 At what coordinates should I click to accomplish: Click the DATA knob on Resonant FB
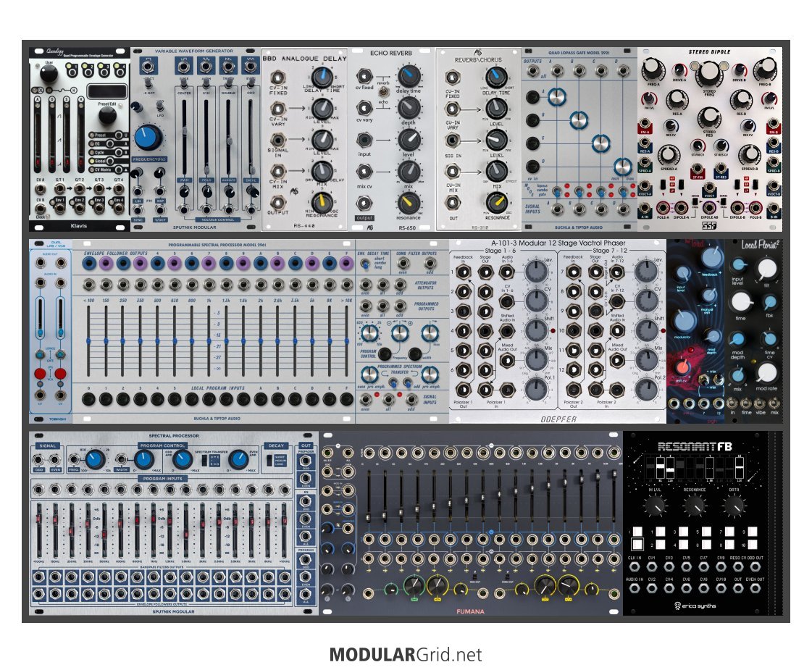[734, 506]
